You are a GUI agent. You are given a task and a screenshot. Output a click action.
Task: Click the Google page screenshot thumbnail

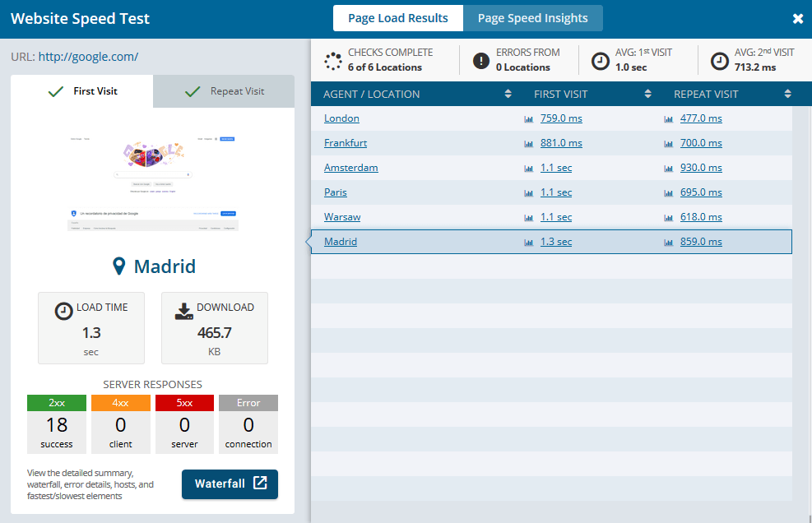pyautogui.click(x=153, y=184)
